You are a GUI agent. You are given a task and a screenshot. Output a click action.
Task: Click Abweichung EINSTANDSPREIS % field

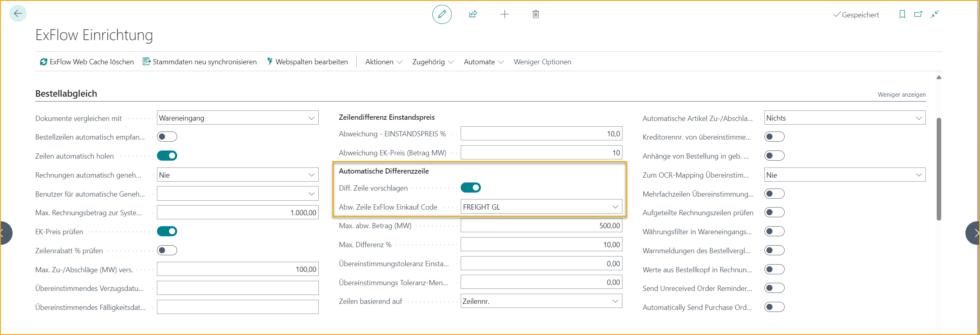(x=541, y=134)
